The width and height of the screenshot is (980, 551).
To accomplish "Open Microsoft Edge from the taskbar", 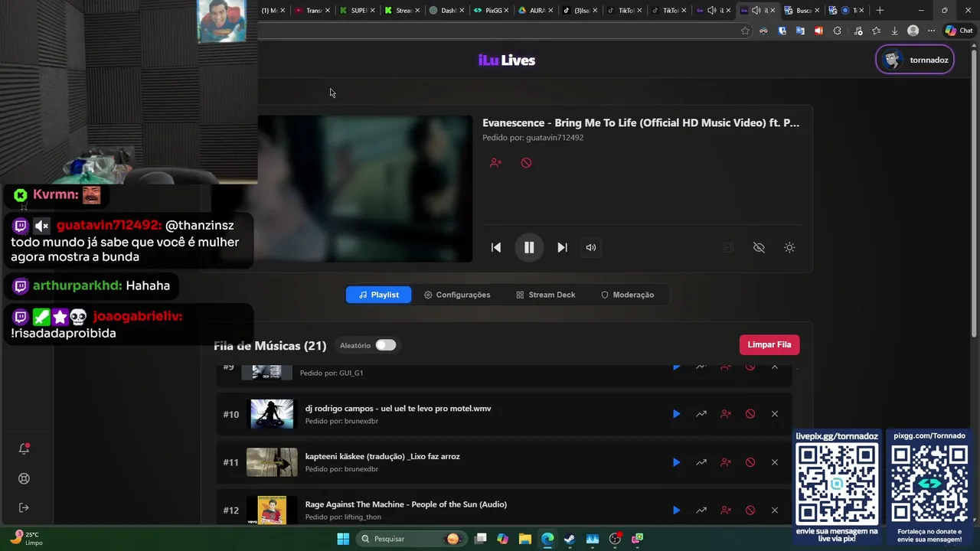I will click(x=547, y=539).
